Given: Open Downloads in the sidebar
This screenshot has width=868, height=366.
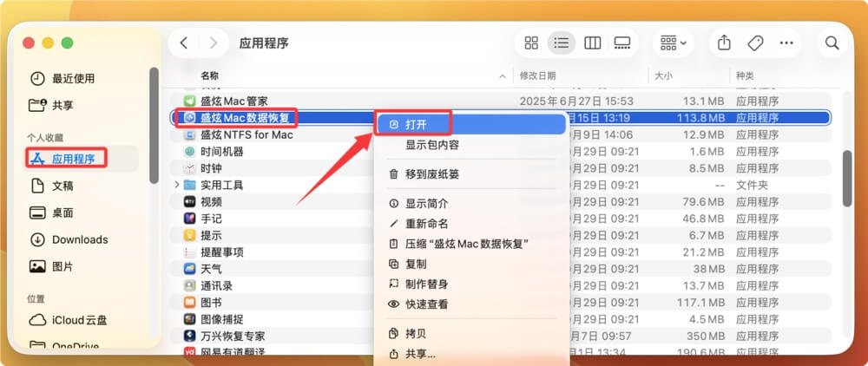Looking at the screenshot, I should pos(68,239).
